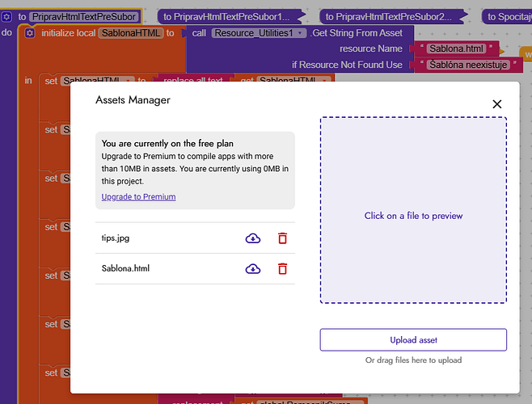The width and height of the screenshot is (532, 404).
Task: Delete the tips.jpg asset
Action: 283,238
